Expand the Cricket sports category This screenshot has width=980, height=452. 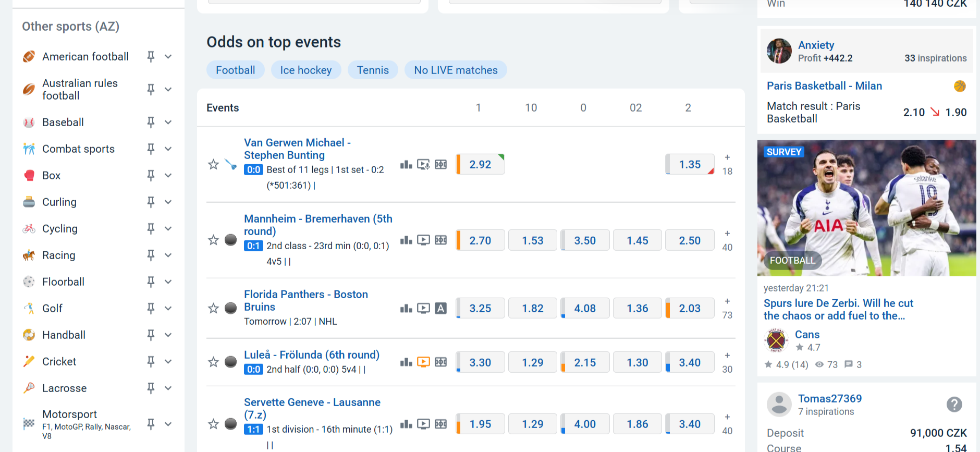pyautogui.click(x=167, y=361)
